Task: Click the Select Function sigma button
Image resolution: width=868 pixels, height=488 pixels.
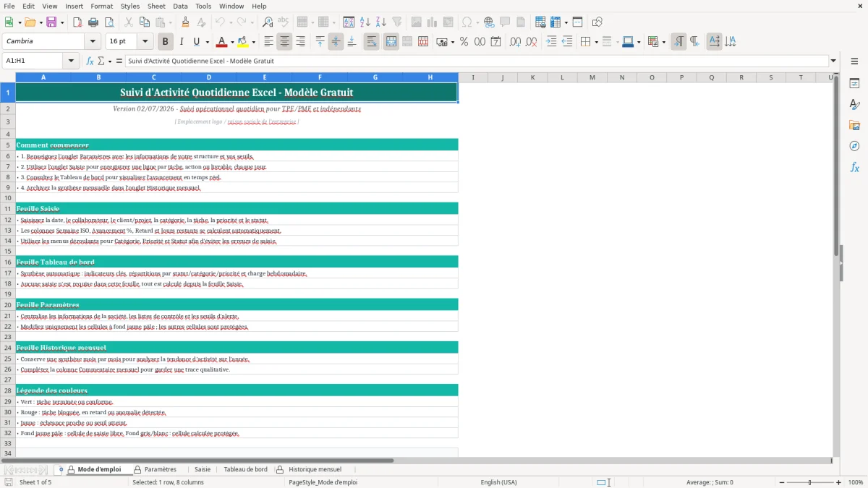Action: pos(101,61)
